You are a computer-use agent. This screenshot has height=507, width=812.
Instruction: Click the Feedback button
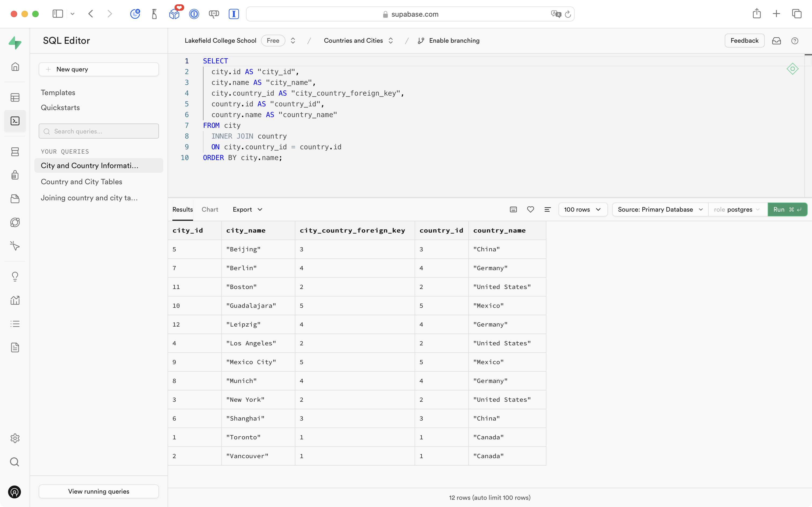click(x=744, y=41)
